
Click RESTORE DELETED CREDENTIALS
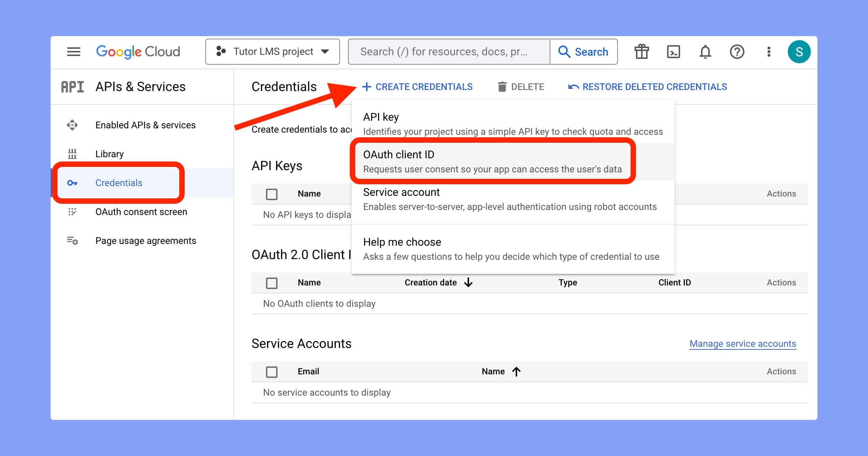(648, 87)
